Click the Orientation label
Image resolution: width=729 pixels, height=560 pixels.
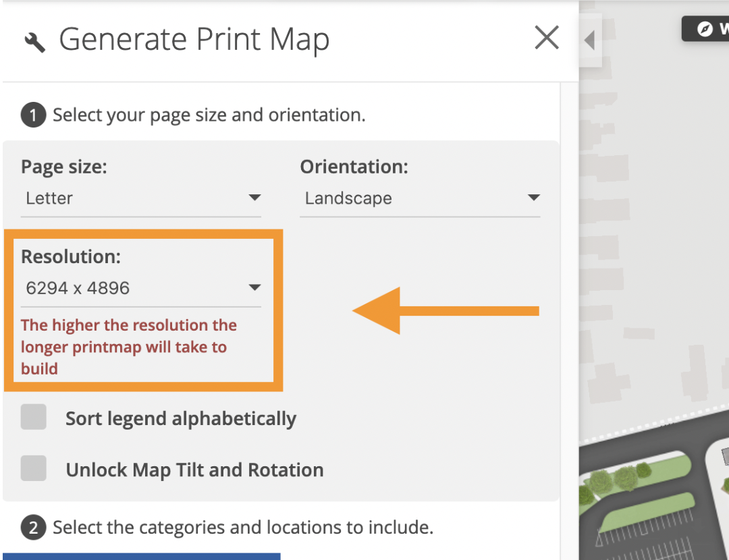(x=354, y=167)
